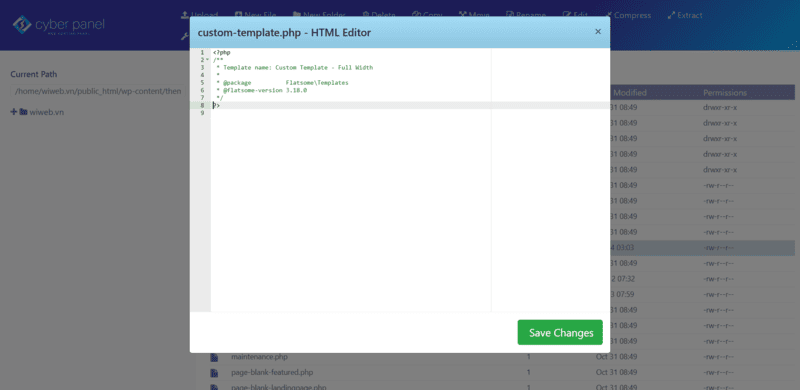Click Copy in the file manager toolbar
The image size is (800, 390).
[x=428, y=15]
